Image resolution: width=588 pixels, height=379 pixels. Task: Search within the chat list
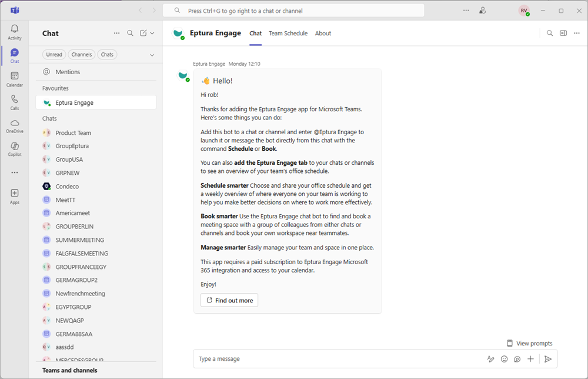click(x=130, y=33)
